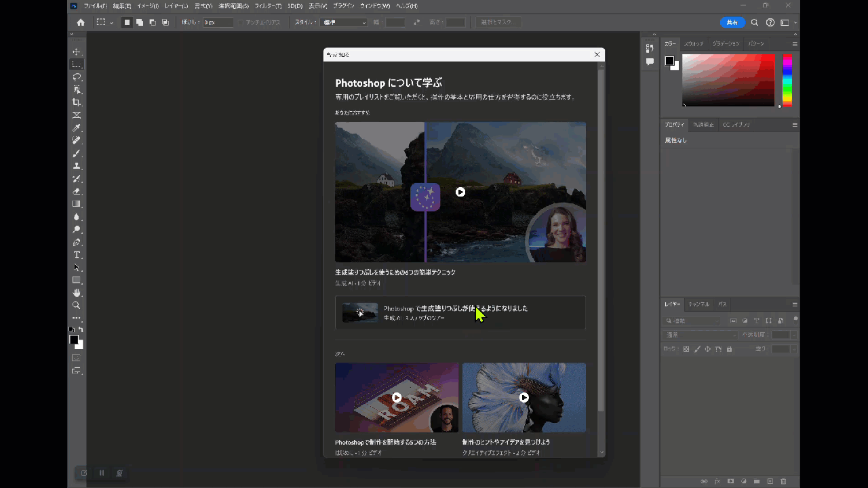Select the Zoom tool in toolbar
This screenshot has height=488, width=868.
(x=77, y=306)
